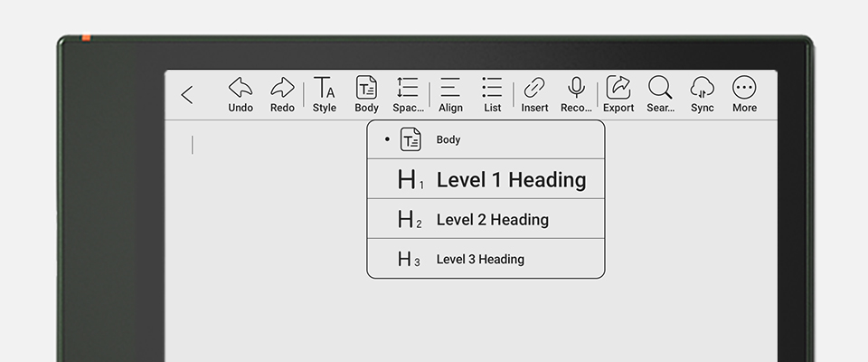Open Search in the note
Image resolution: width=868 pixels, height=362 pixels.
tap(660, 95)
